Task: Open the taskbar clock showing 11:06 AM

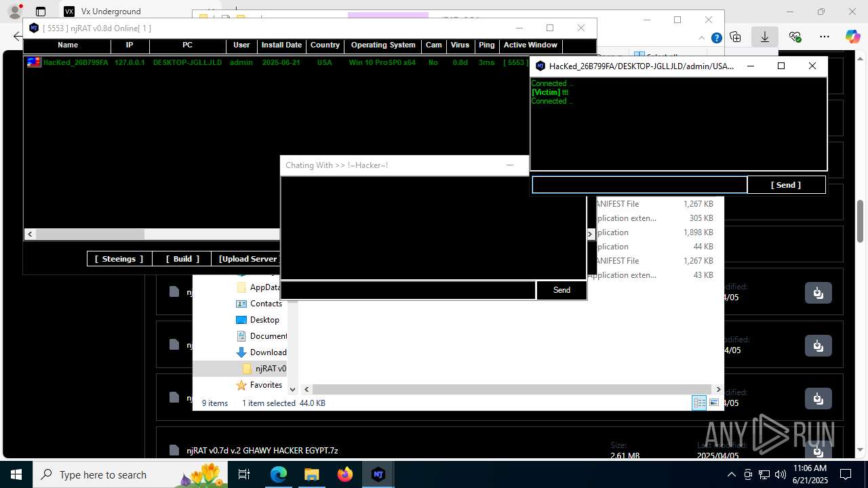Action: [x=810, y=474]
